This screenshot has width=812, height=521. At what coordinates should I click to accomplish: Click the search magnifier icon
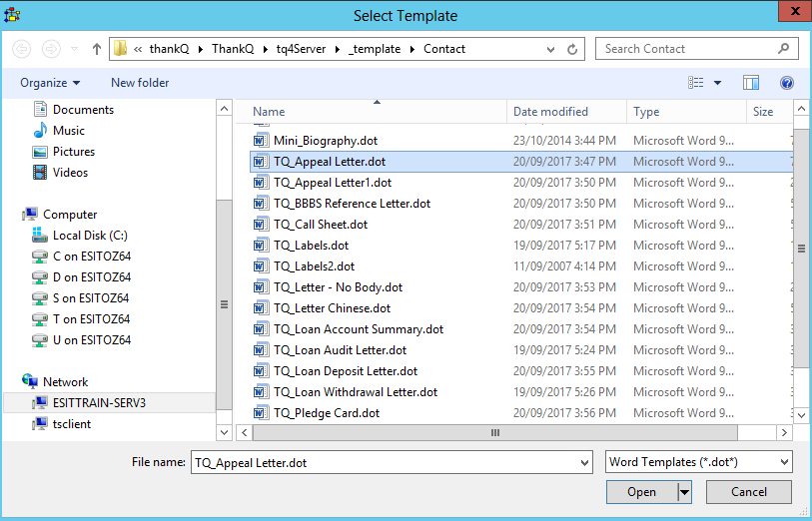tap(785, 49)
